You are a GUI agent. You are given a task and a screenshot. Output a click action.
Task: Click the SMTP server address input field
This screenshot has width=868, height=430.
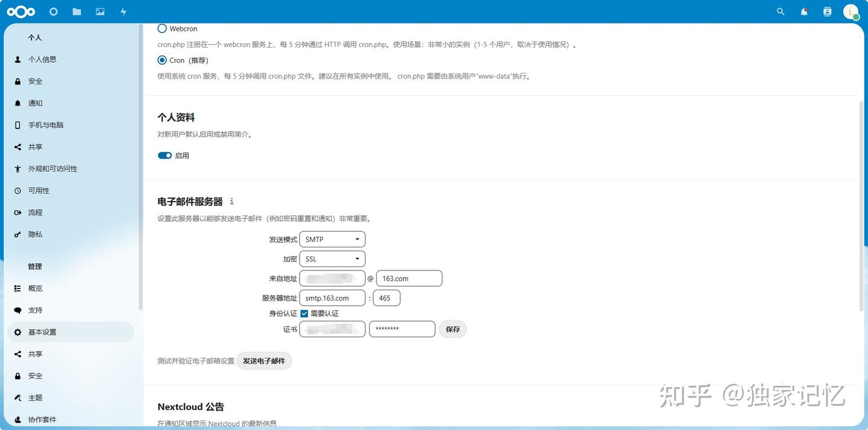point(332,298)
